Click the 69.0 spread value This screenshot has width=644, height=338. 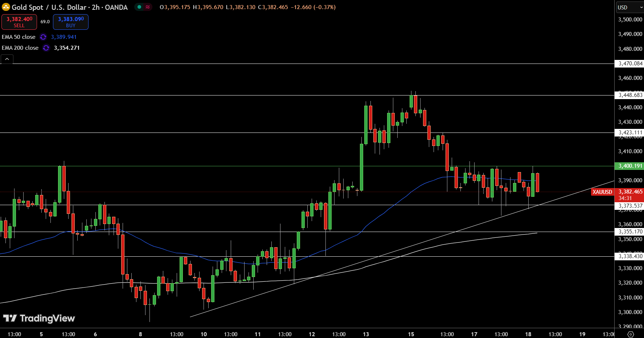tap(45, 22)
